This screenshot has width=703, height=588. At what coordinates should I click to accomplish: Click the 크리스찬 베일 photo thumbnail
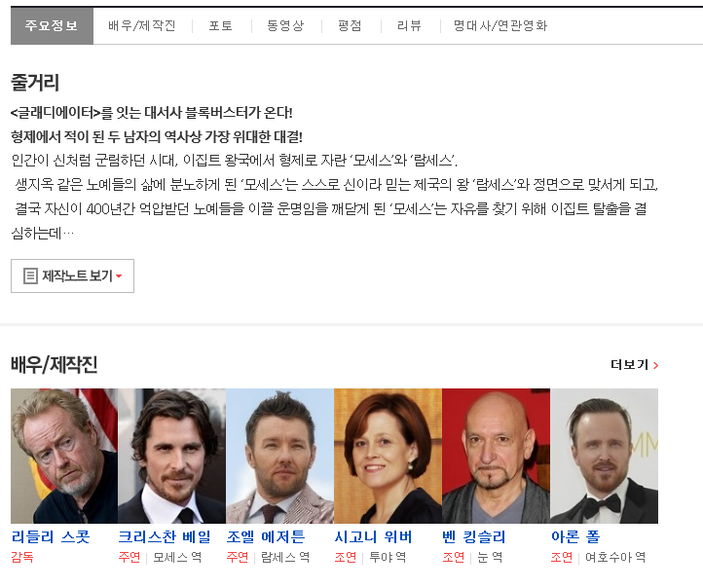(x=171, y=456)
